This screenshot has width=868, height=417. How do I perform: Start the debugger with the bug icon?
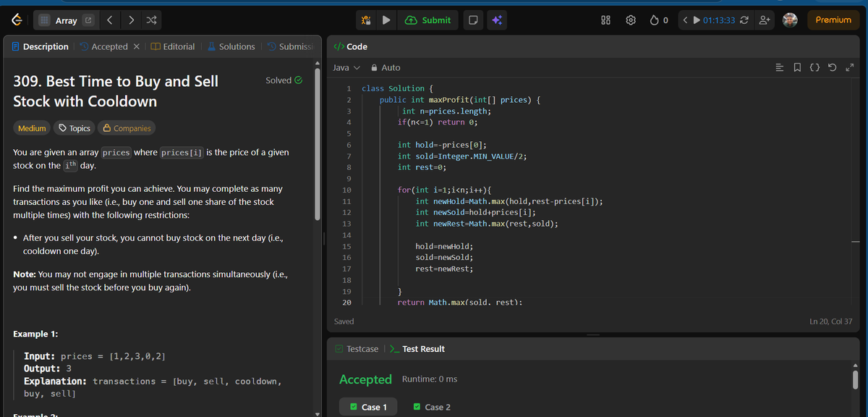tap(366, 20)
